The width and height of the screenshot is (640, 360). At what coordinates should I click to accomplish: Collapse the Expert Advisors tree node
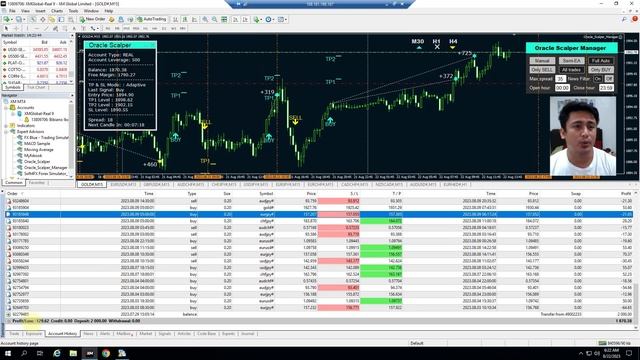tap(7, 131)
